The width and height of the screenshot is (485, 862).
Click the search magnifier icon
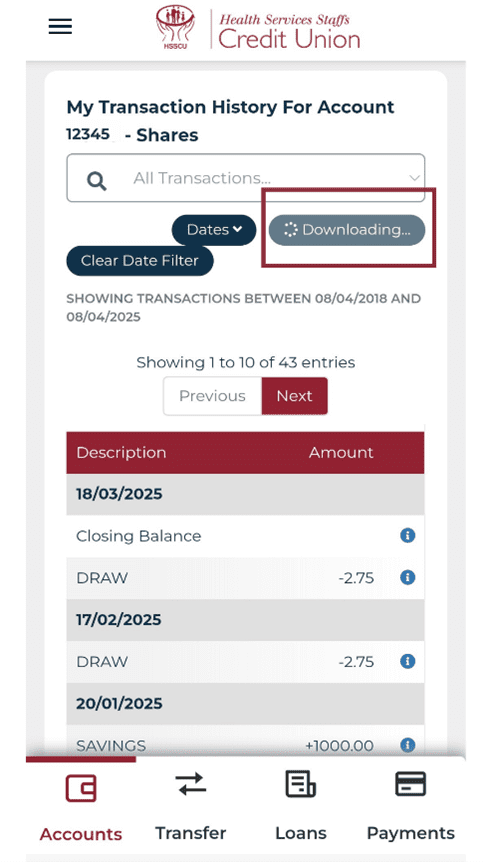click(97, 180)
